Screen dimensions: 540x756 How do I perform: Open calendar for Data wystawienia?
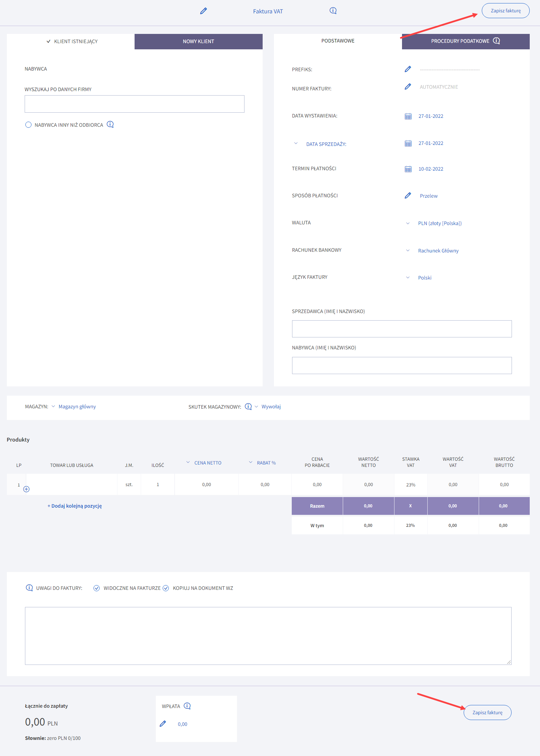tap(408, 116)
